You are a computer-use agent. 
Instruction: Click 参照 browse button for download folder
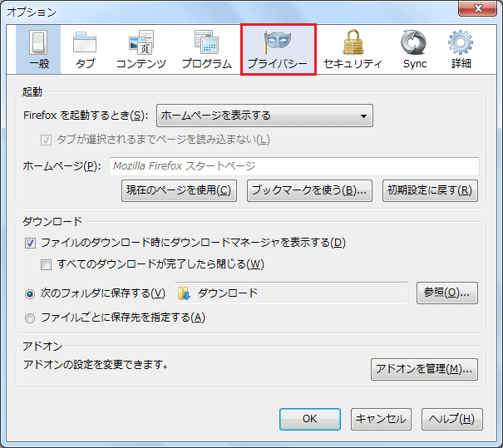[x=447, y=293]
